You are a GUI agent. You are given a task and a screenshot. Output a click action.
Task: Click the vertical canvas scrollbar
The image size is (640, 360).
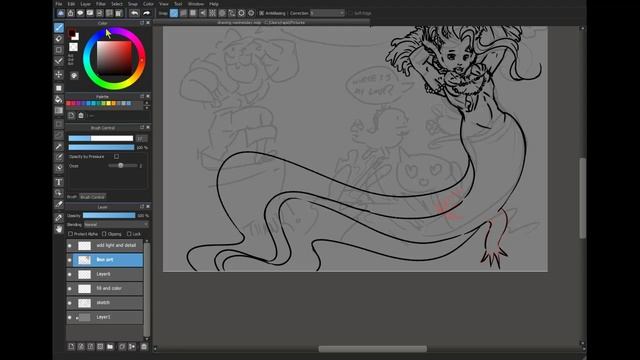(582, 198)
